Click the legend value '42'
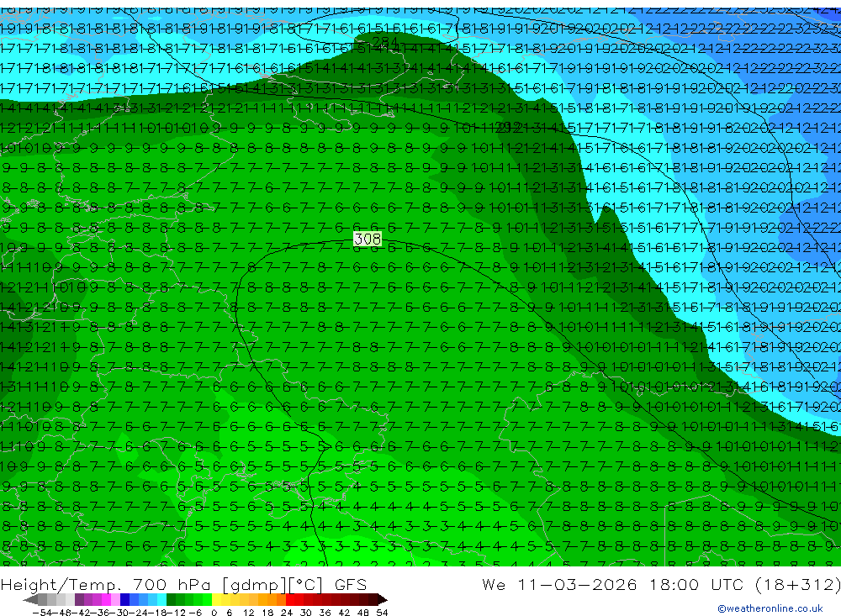This screenshot has width=841, height=616. coord(344,613)
